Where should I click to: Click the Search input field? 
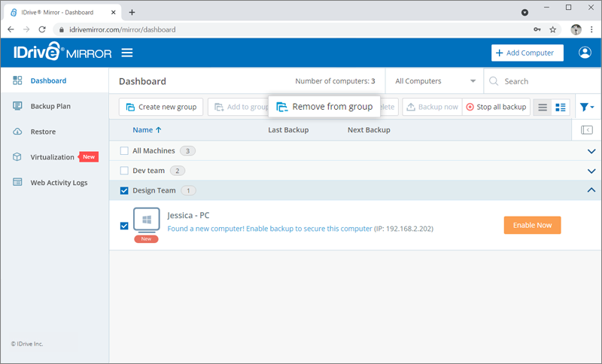coord(546,81)
